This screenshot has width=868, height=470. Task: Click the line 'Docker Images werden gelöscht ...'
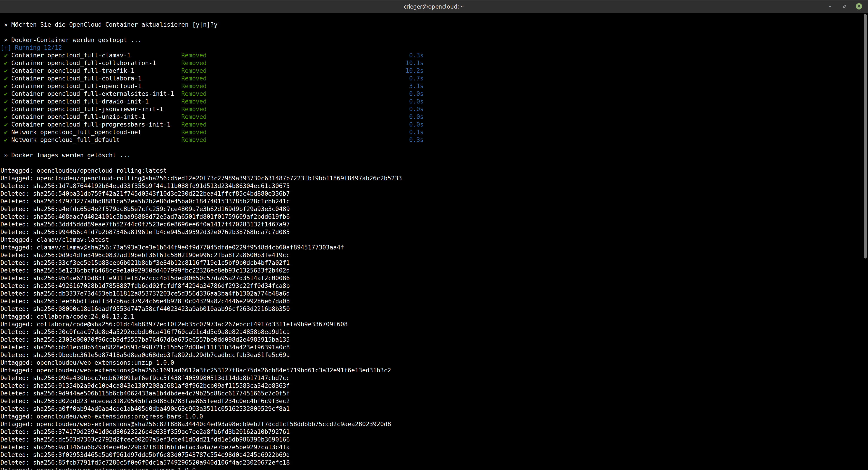[67, 155]
